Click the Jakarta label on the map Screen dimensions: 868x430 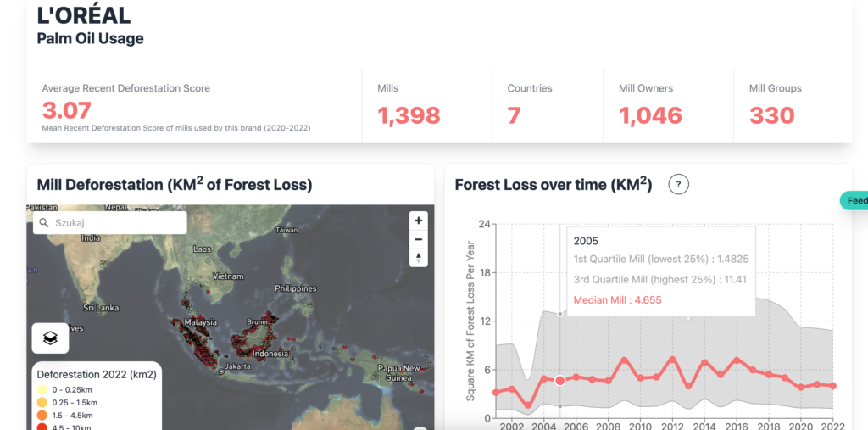(240, 367)
